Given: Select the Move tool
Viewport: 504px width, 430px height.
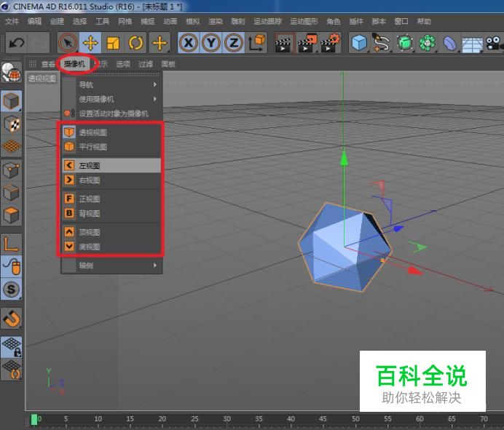Looking at the screenshot, I should pos(90,43).
